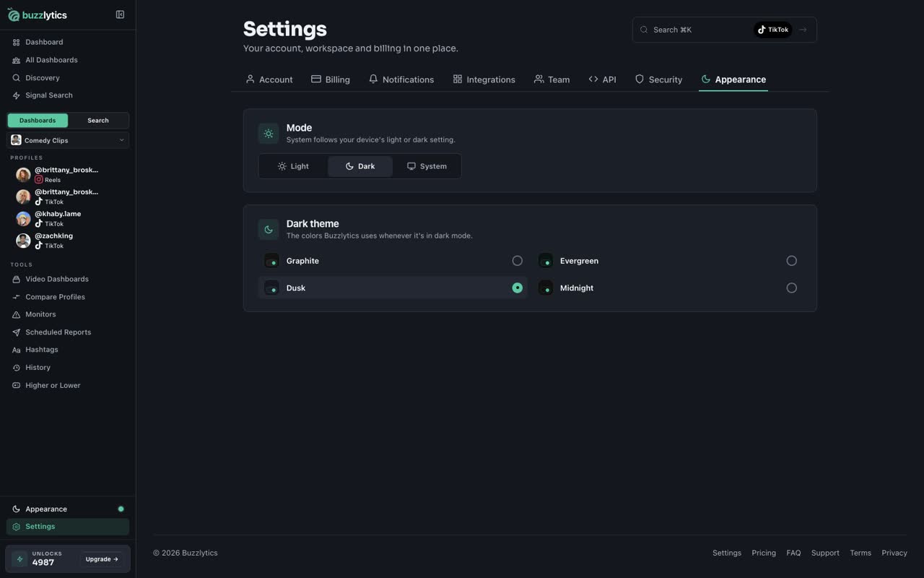Click the @zachking profile avatar

point(23,241)
